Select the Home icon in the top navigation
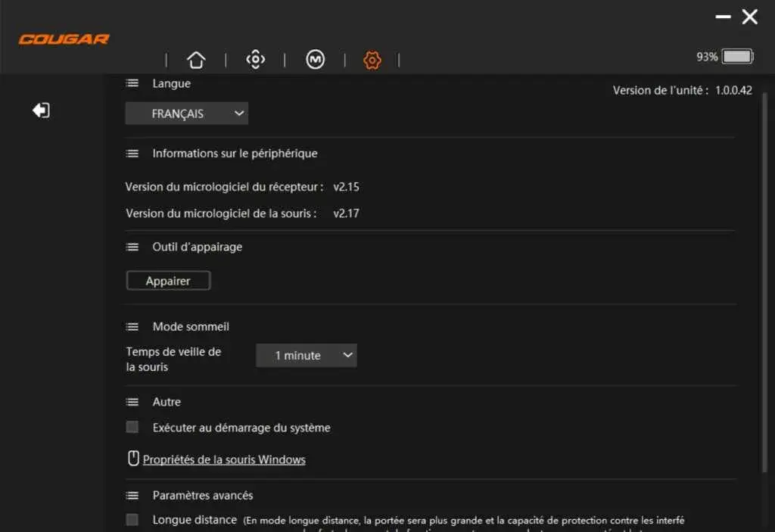This screenshot has width=775, height=532. click(x=197, y=59)
